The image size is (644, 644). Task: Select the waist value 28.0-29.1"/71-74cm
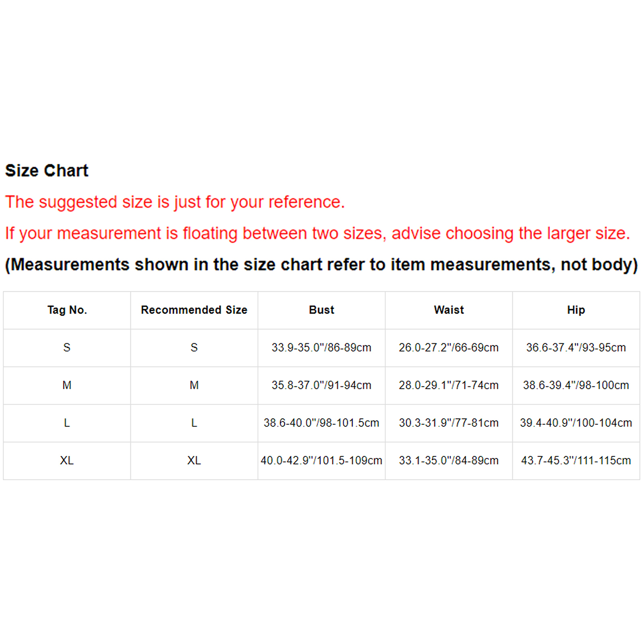pos(449,385)
